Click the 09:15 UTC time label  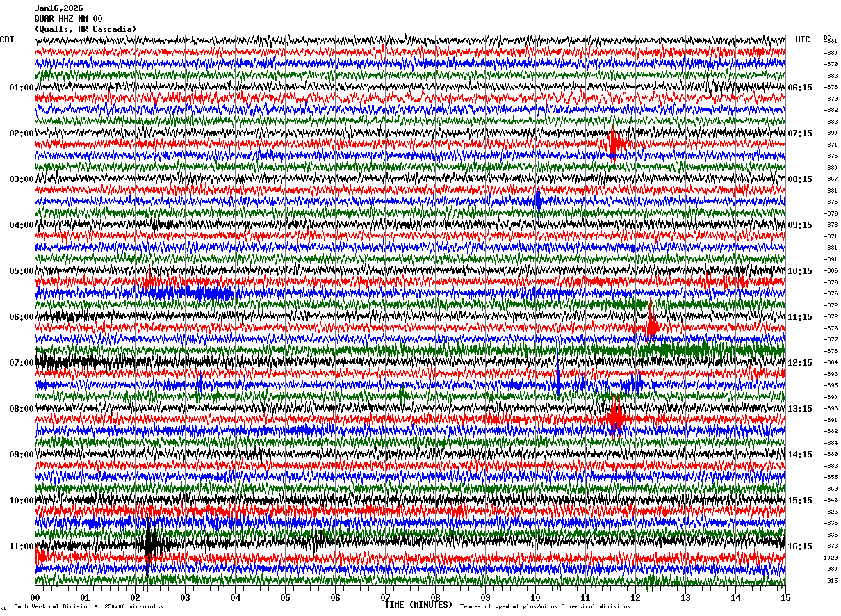pyautogui.click(x=801, y=225)
